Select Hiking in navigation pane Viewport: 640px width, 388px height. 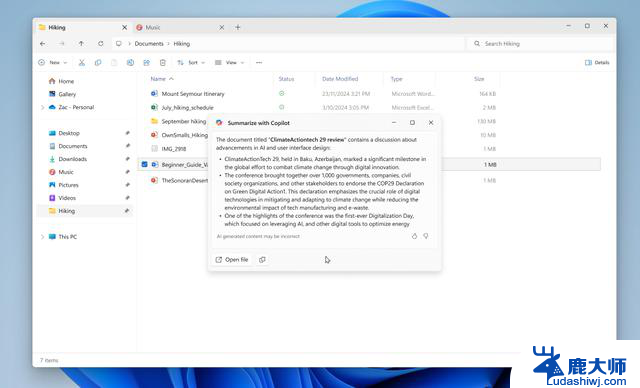tap(84, 211)
